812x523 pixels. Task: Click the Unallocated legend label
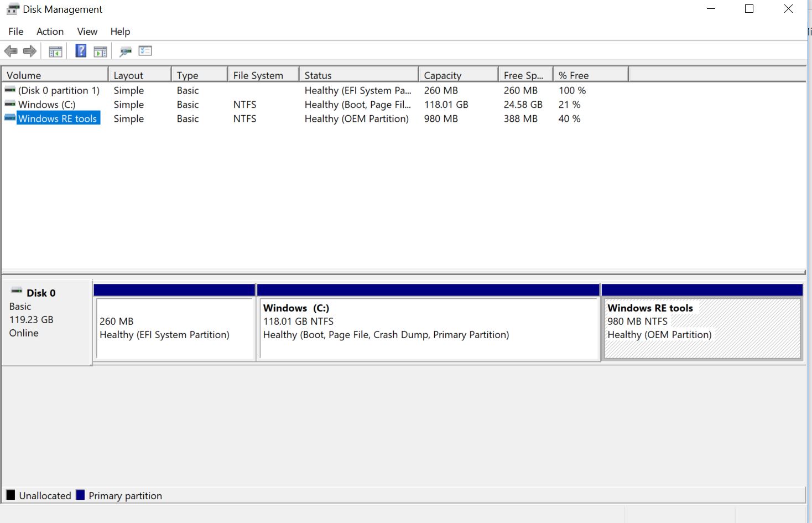[45, 496]
